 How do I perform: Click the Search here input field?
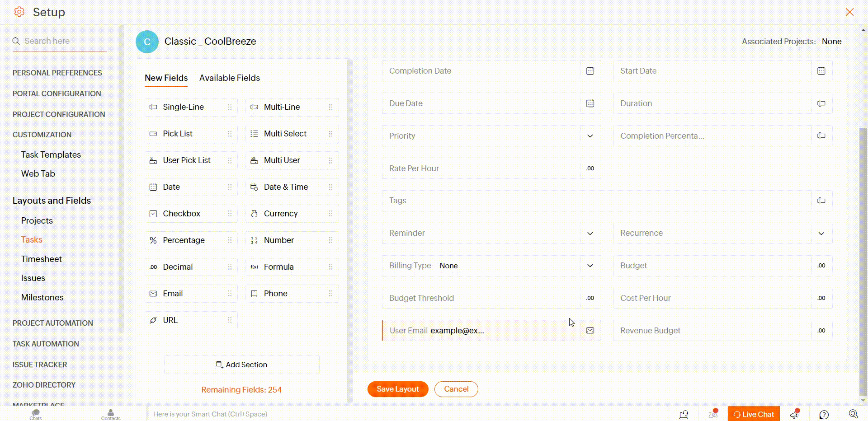point(63,41)
